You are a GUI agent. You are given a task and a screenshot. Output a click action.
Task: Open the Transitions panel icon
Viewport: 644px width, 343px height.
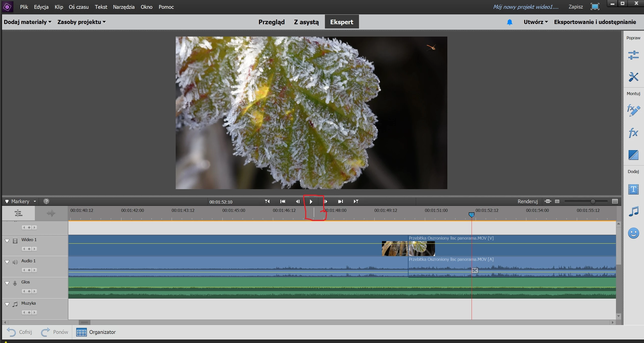click(x=633, y=155)
